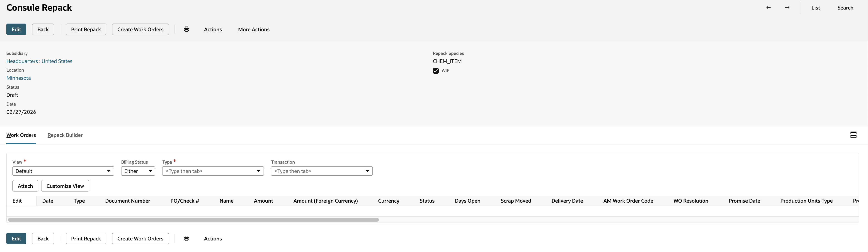Click the print icon in the top toolbar
The height and width of the screenshot is (252, 868).
(x=186, y=29)
